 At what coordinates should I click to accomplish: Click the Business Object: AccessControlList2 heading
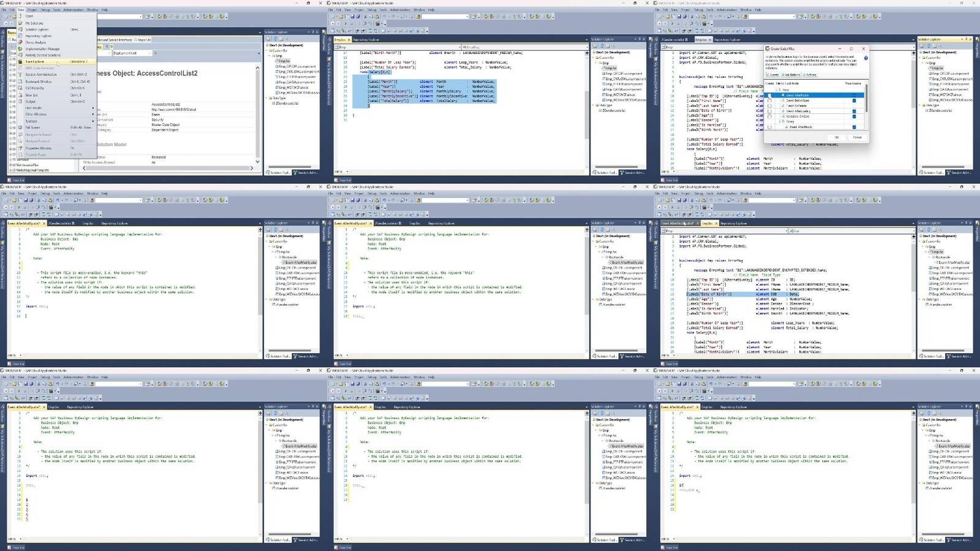[x=147, y=74]
